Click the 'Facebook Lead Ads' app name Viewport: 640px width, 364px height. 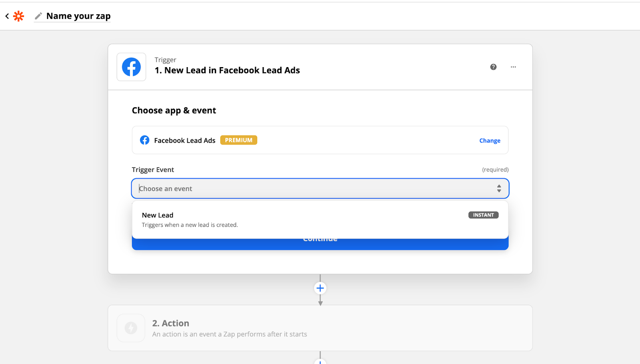point(185,141)
